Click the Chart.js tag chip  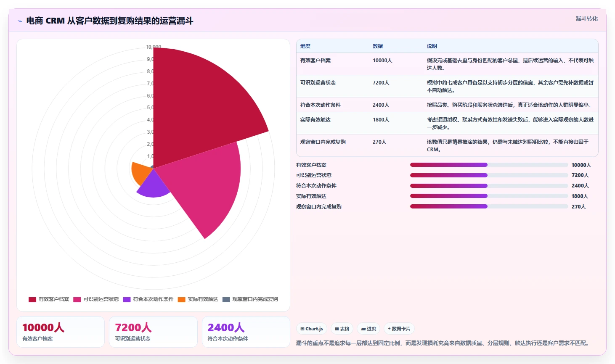click(312, 329)
